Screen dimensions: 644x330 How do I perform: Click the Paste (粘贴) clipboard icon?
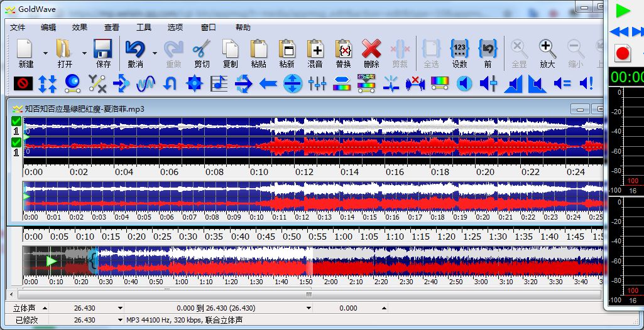tap(258, 49)
